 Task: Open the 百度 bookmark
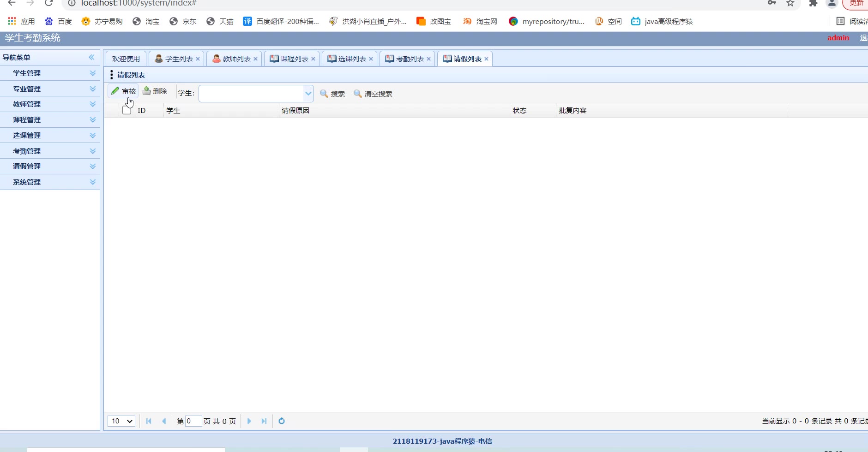point(58,21)
